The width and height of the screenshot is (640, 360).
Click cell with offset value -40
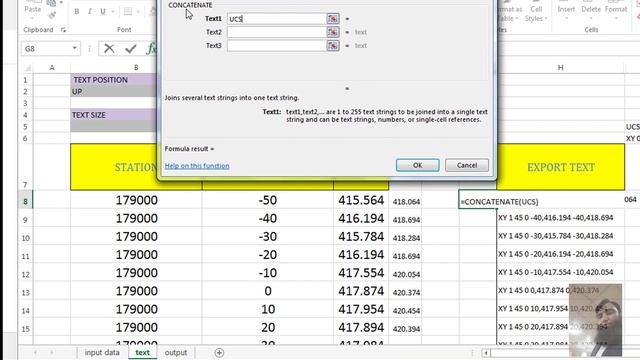[268, 218]
